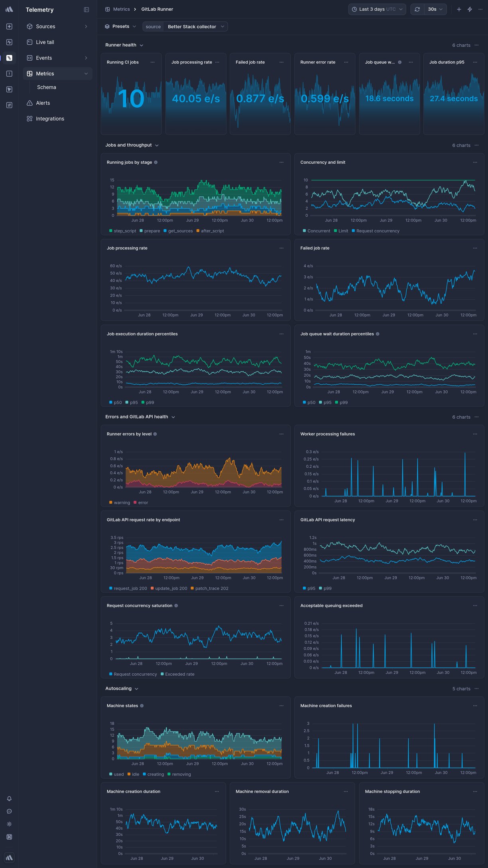Click the info icon beside Runner errors by level
This screenshot has height=868, width=488.
click(x=155, y=434)
